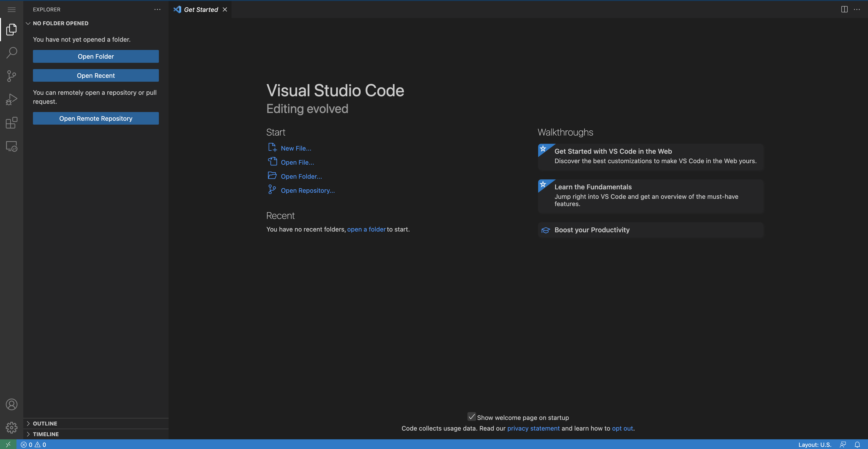Click the Open Recent button
The height and width of the screenshot is (449, 868).
(96, 76)
